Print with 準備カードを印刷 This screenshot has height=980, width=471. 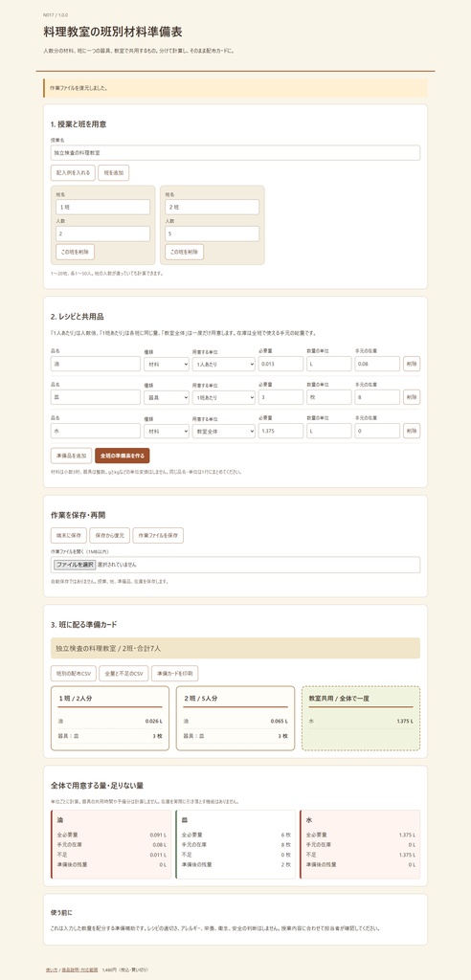coord(175,673)
